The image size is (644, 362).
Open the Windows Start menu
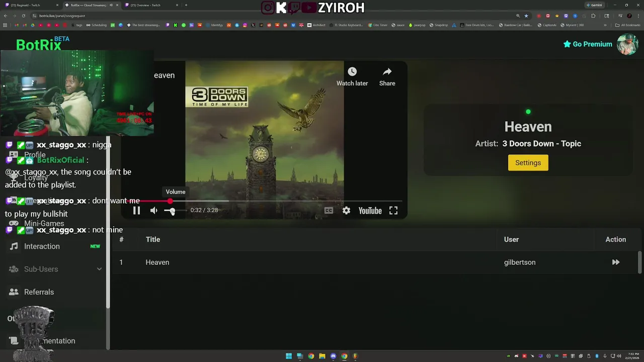[289, 356]
